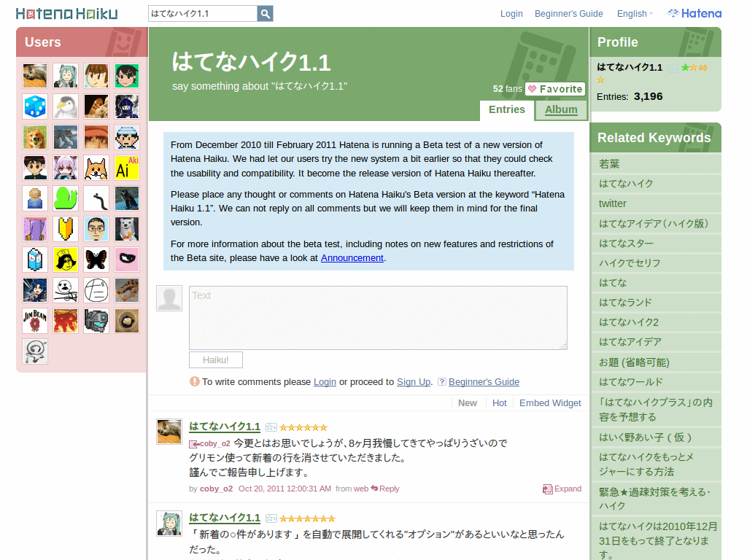Open the Hatena brand logo link
The height and width of the screenshot is (560, 747).
(694, 13)
